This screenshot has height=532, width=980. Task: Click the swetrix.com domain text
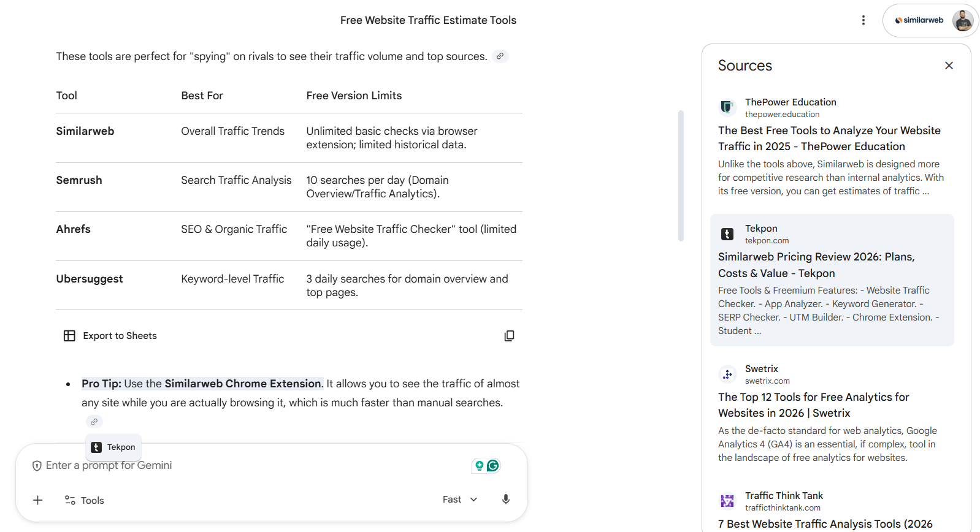coord(767,381)
